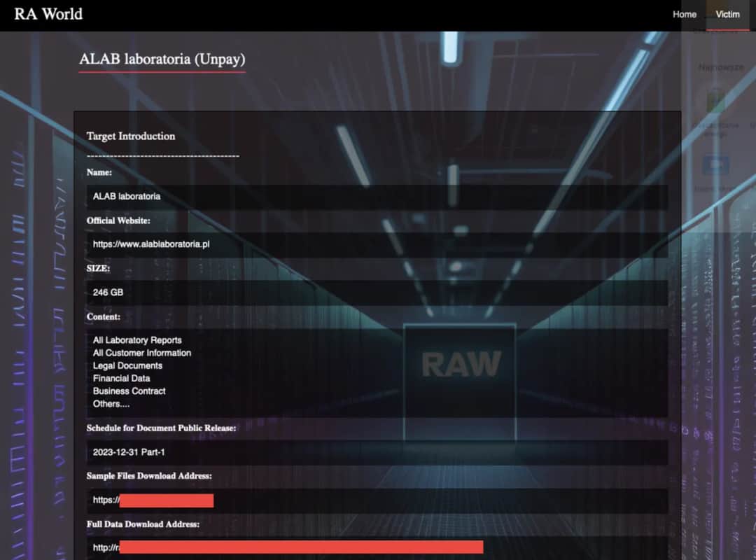
Task: Click the Legal Documents content line
Action: click(x=127, y=365)
